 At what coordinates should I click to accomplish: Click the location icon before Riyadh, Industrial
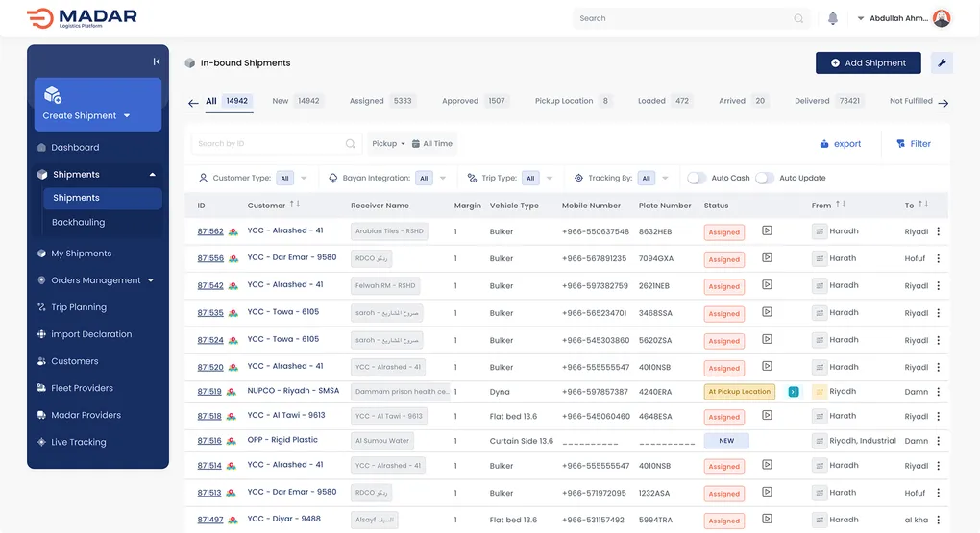(x=820, y=441)
